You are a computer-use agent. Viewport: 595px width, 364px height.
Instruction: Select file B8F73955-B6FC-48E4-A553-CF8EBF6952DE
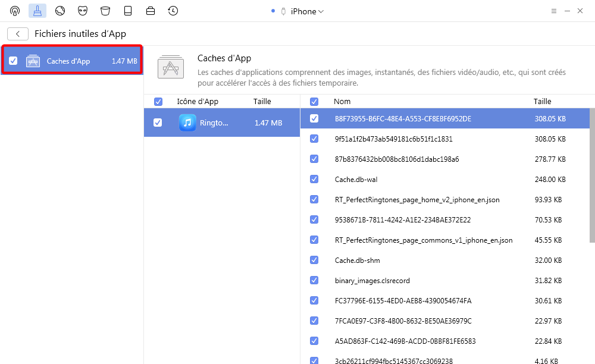click(x=403, y=119)
